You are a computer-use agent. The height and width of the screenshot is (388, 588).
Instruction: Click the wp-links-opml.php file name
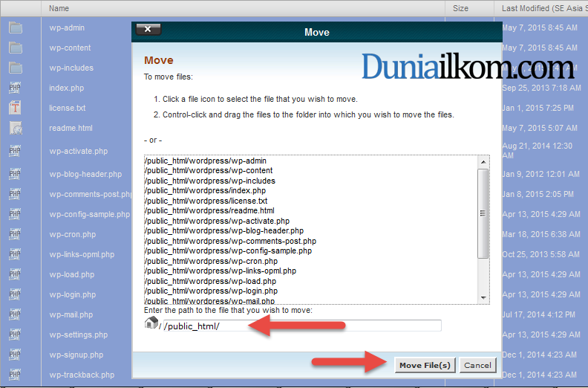pos(82,255)
